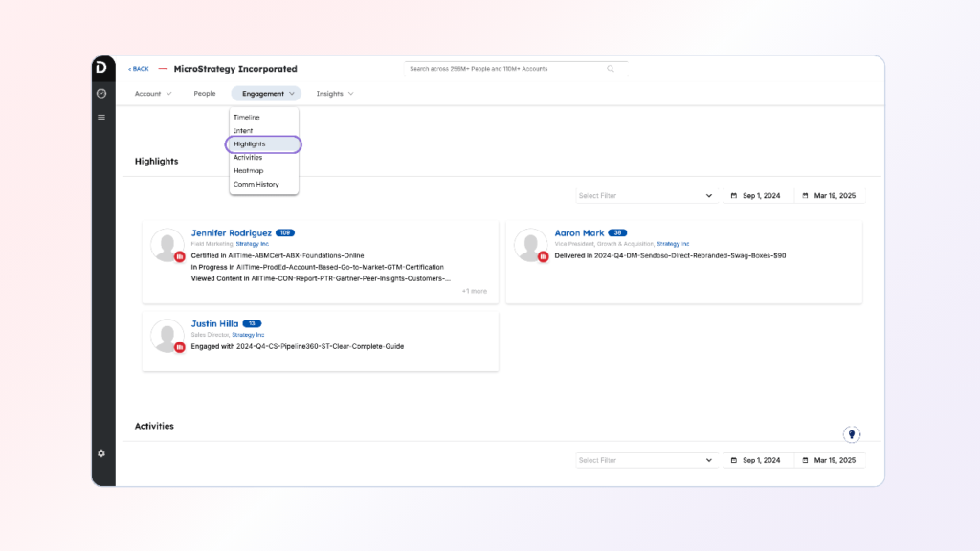Open the Activities Select Filter dropdown
This screenshot has height=551, width=980.
[x=645, y=460]
